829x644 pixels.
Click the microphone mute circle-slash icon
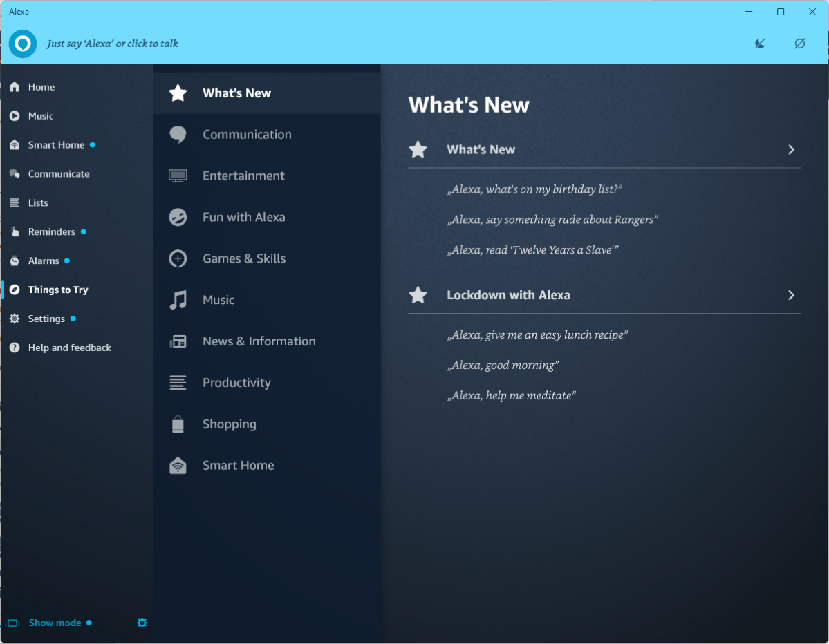coord(800,44)
